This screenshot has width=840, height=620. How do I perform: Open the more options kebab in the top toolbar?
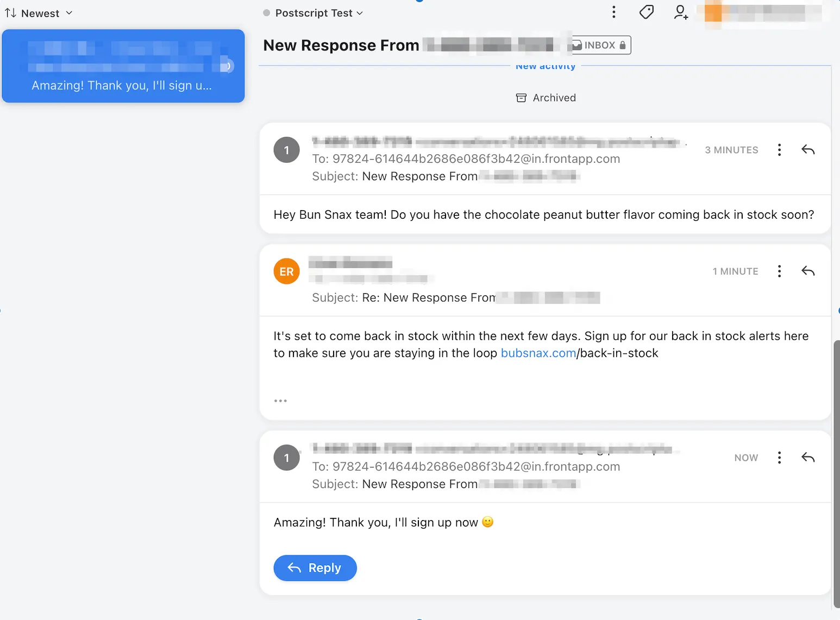[x=613, y=11]
